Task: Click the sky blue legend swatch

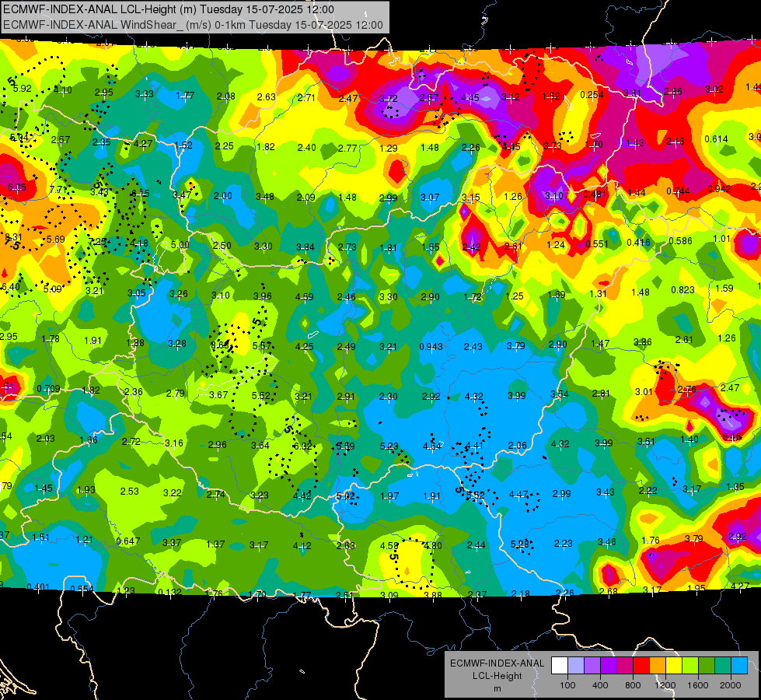Action: (x=738, y=666)
